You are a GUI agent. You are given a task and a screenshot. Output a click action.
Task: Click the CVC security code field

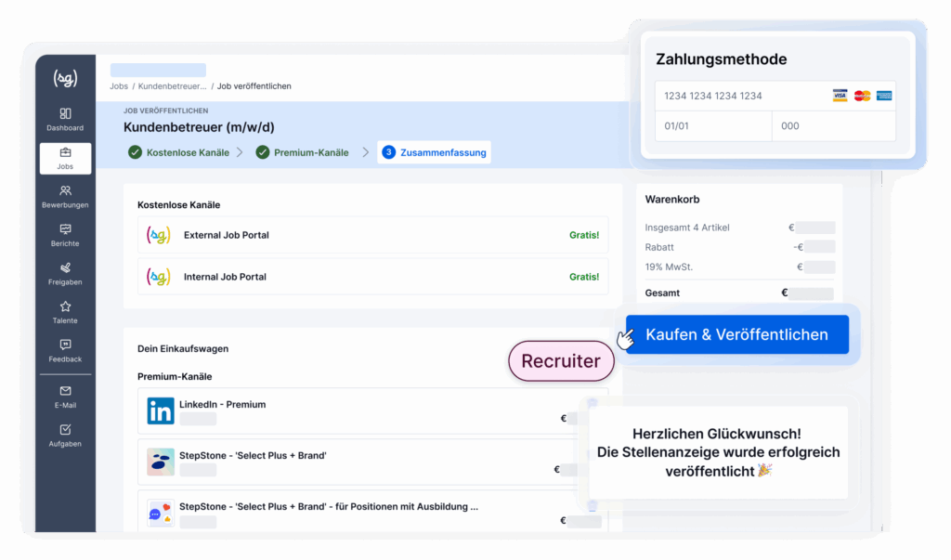pos(832,126)
